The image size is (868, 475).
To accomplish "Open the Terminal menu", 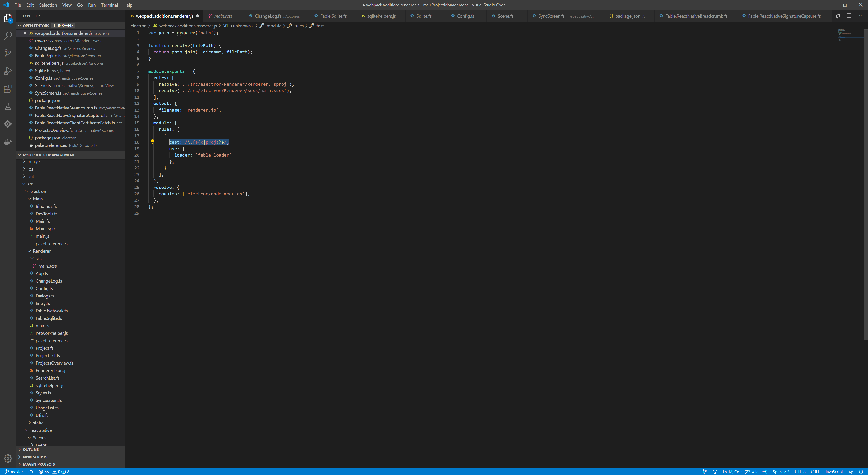I will click(109, 5).
